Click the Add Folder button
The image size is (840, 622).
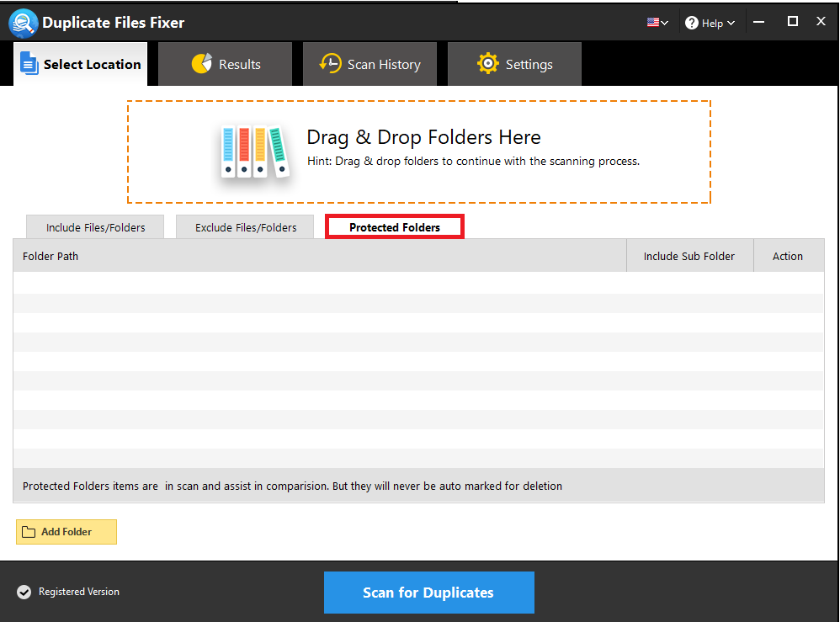click(66, 532)
